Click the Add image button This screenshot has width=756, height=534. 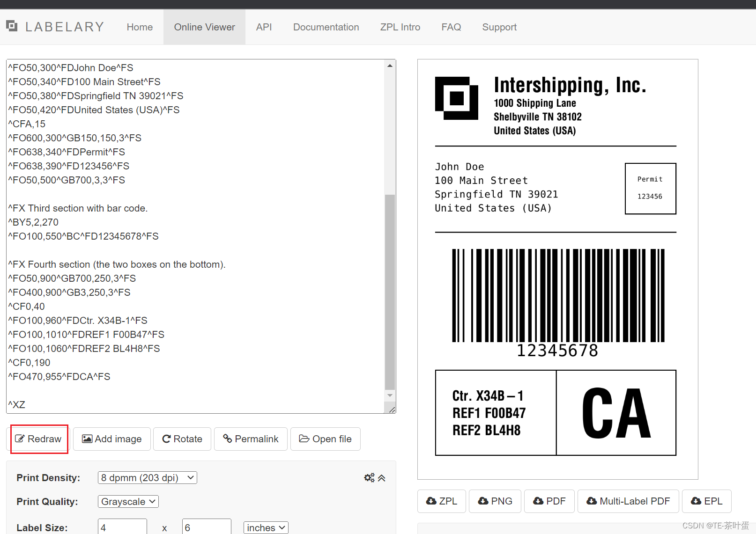pos(112,439)
